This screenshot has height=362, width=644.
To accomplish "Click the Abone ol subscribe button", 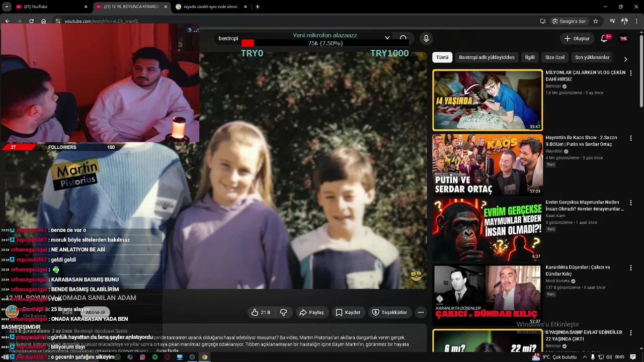I will 95,312.
